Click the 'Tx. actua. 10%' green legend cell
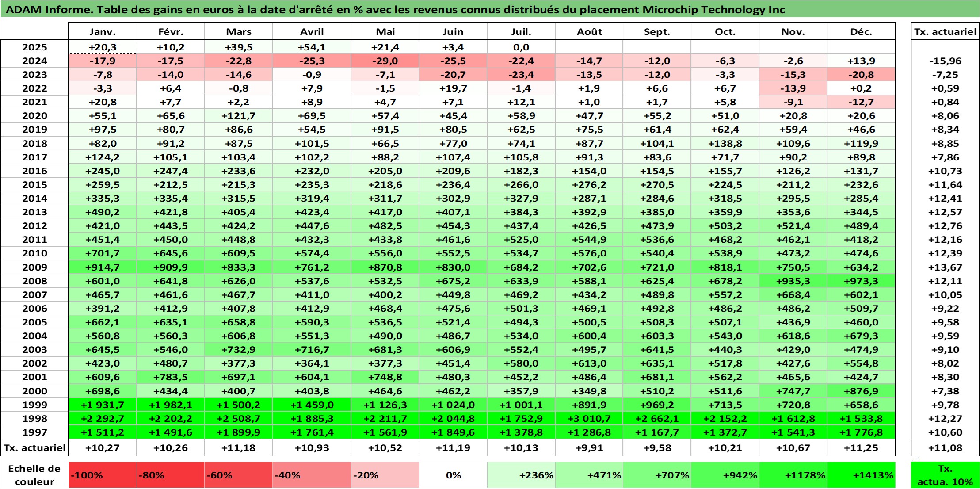Screen dimensions: 980x489 [945, 475]
